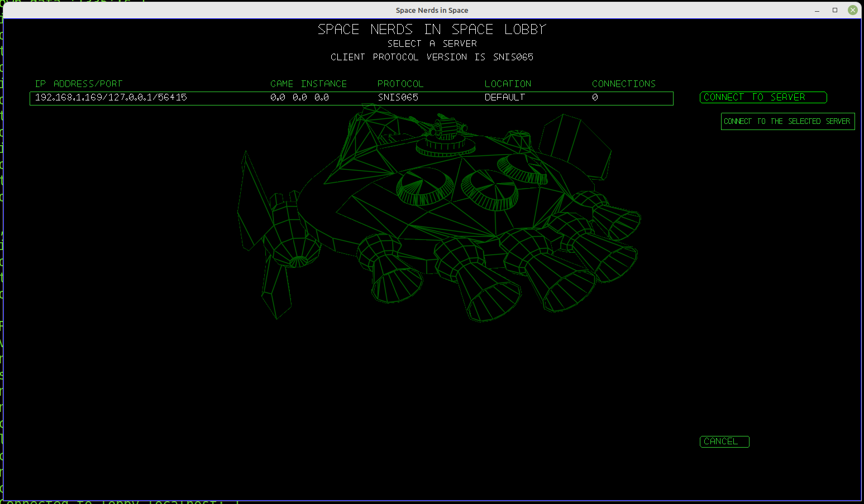
Task: Click the GAME INSTANCE column header
Action: coord(309,84)
